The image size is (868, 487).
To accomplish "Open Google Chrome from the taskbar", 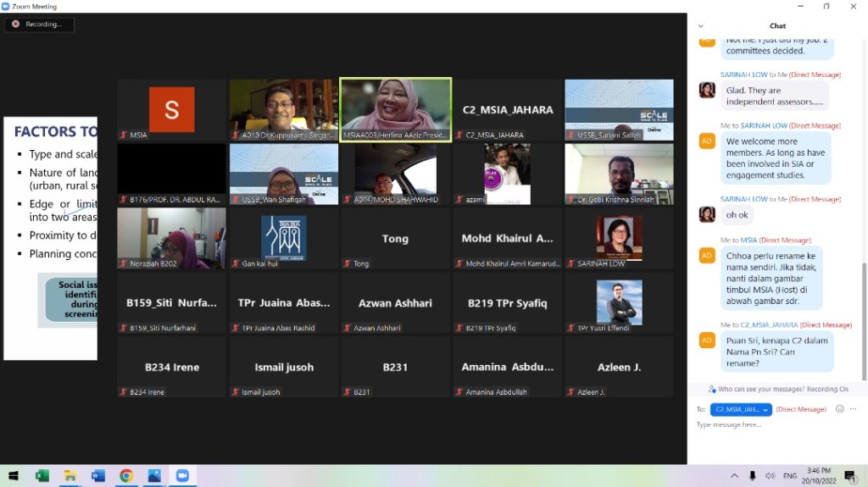I will point(126,476).
